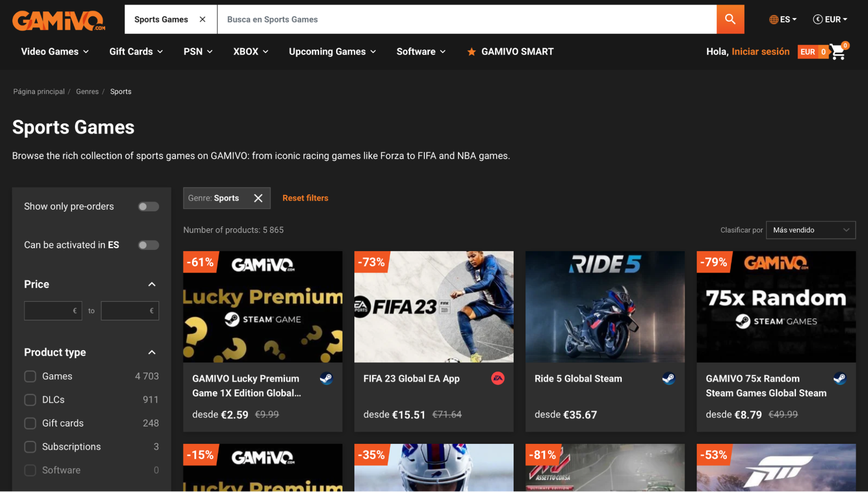
Task: Expand the Video Games menu
Action: click(55, 52)
